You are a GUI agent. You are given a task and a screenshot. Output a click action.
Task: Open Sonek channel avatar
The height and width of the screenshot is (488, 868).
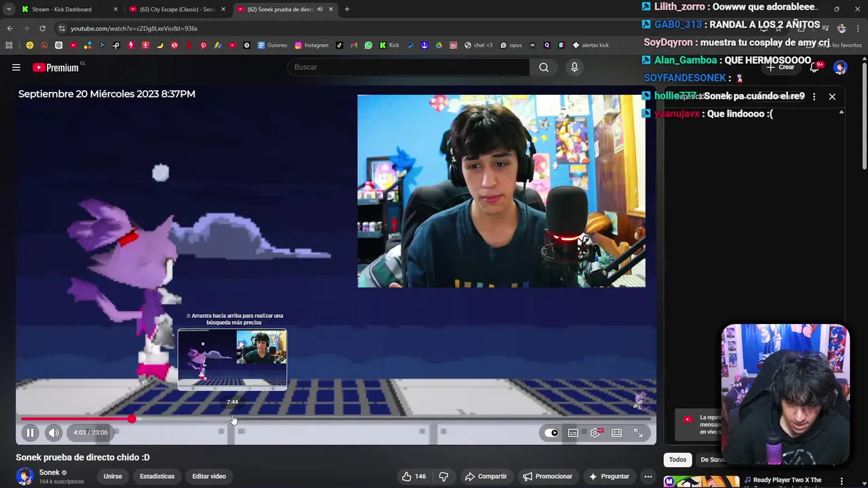(x=25, y=476)
